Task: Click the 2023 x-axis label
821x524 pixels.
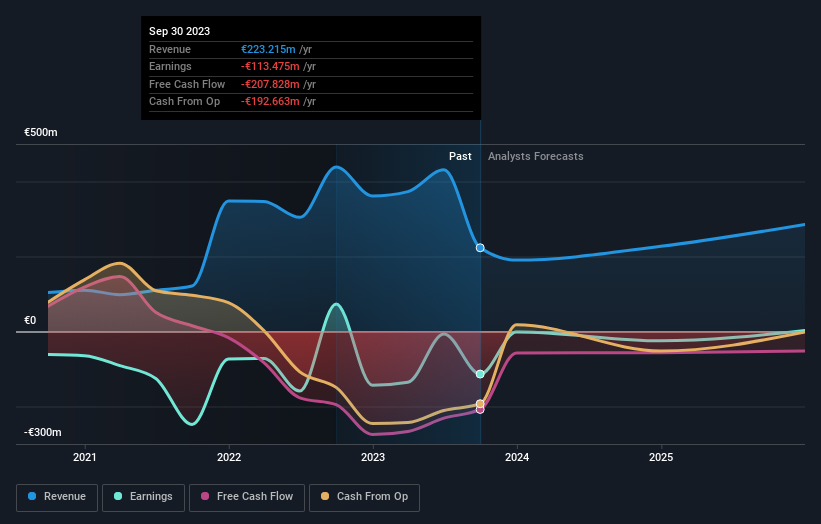Action: [x=373, y=457]
